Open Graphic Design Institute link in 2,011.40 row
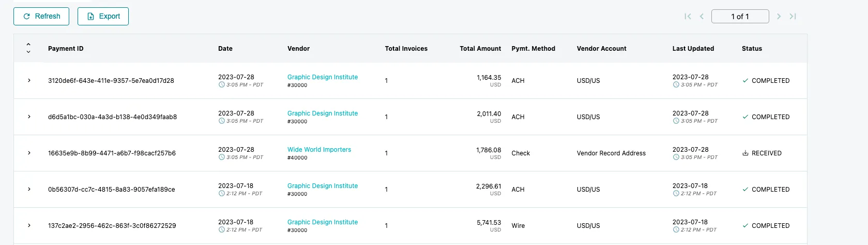The height and width of the screenshot is (245, 868). tap(323, 113)
